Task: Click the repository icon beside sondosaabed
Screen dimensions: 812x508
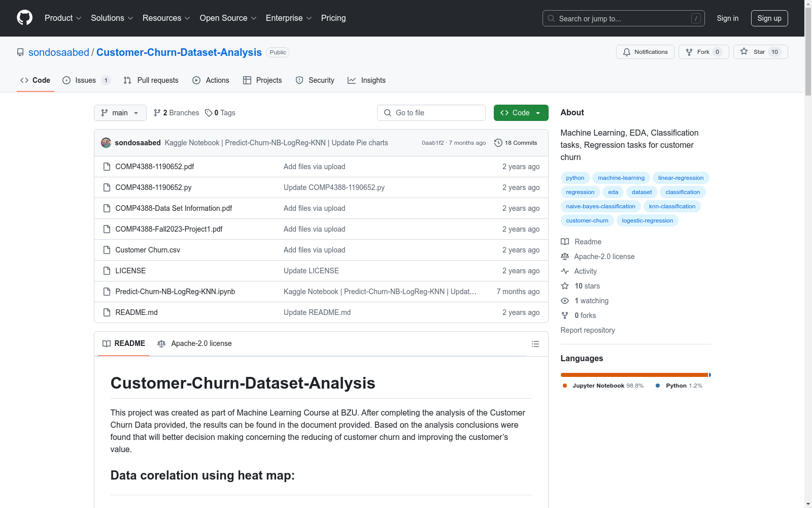Action: point(20,52)
